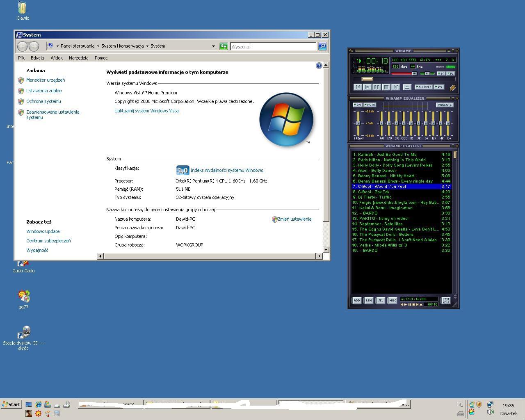
Task: Toggle Winamp SHUFFLE button
Action: coord(423,87)
